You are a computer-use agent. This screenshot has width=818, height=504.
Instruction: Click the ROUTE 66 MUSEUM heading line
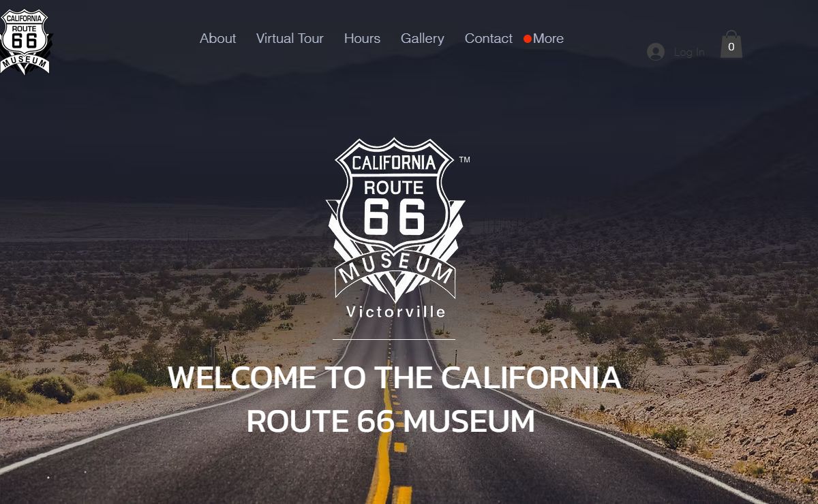(x=391, y=421)
